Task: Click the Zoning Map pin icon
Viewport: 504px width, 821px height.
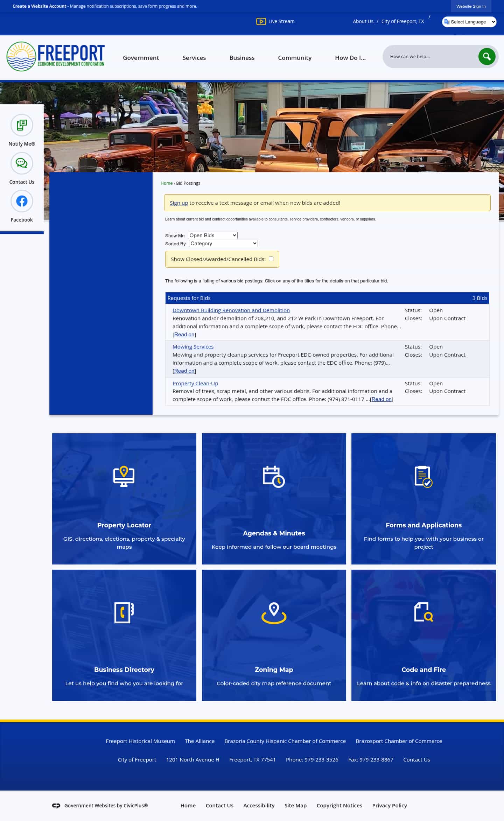Action: (274, 613)
